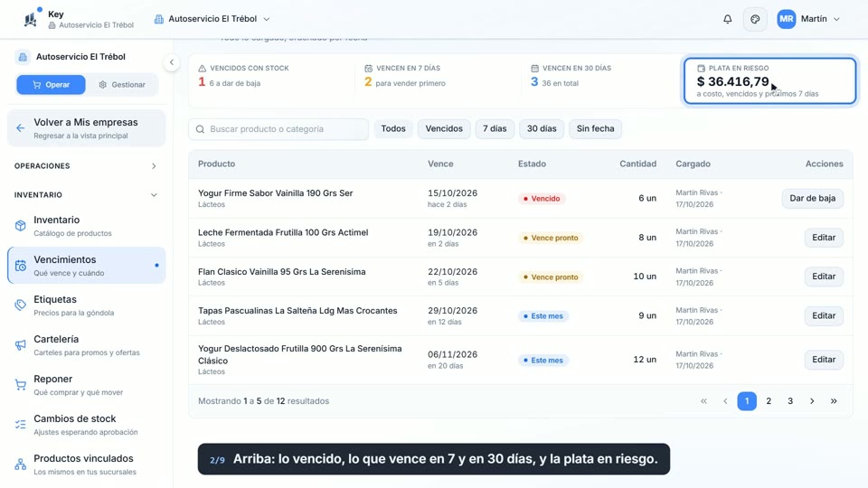Edit the Leche Fermentada Frutilla Actimel row
This screenshot has height=488, width=868.
point(823,238)
